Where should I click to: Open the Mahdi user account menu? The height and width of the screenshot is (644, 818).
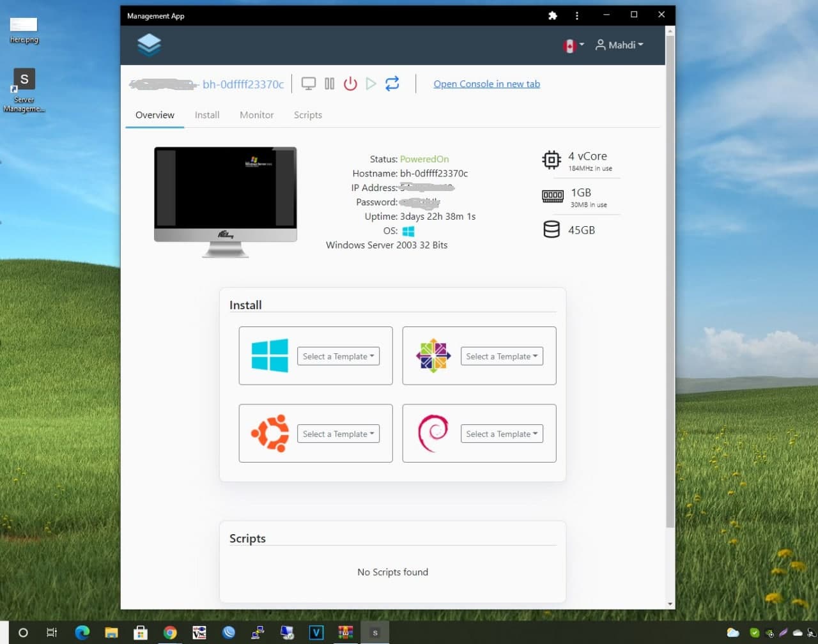[619, 45]
